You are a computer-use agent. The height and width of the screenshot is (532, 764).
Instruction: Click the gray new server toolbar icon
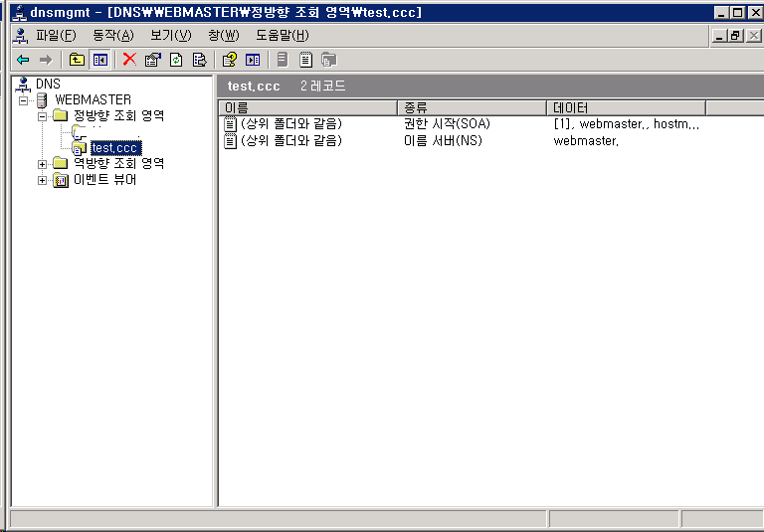click(283, 60)
